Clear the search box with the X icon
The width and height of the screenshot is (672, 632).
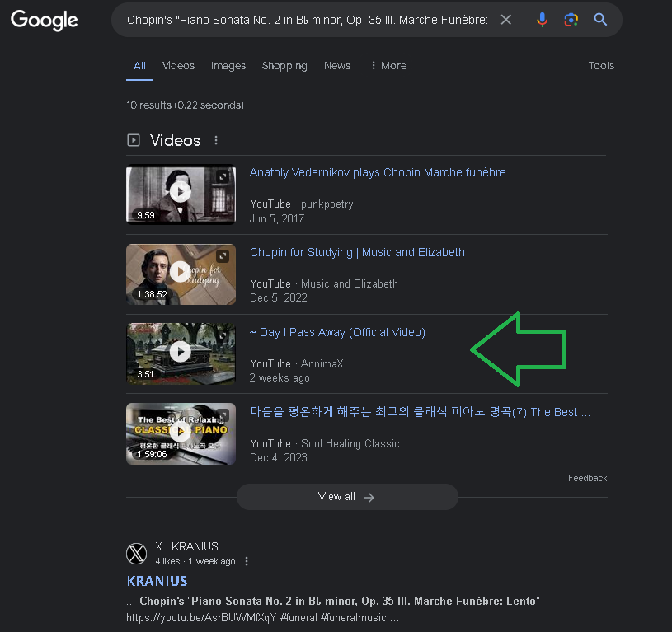tap(506, 20)
